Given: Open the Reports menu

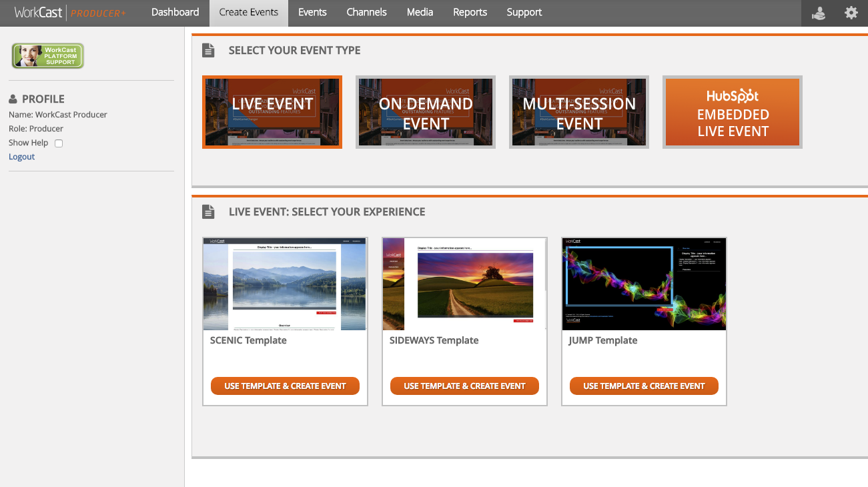Looking at the screenshot, I should [x=470, y=13].
